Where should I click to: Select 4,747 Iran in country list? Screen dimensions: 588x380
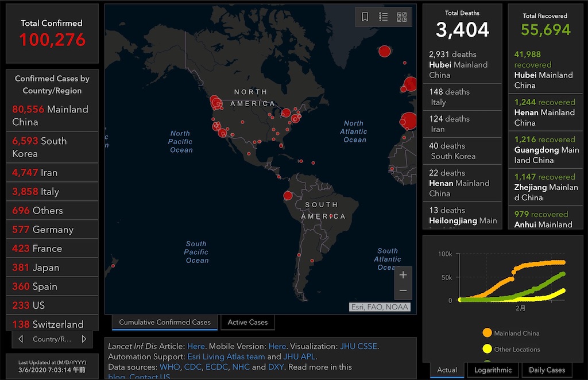(52, 172)
